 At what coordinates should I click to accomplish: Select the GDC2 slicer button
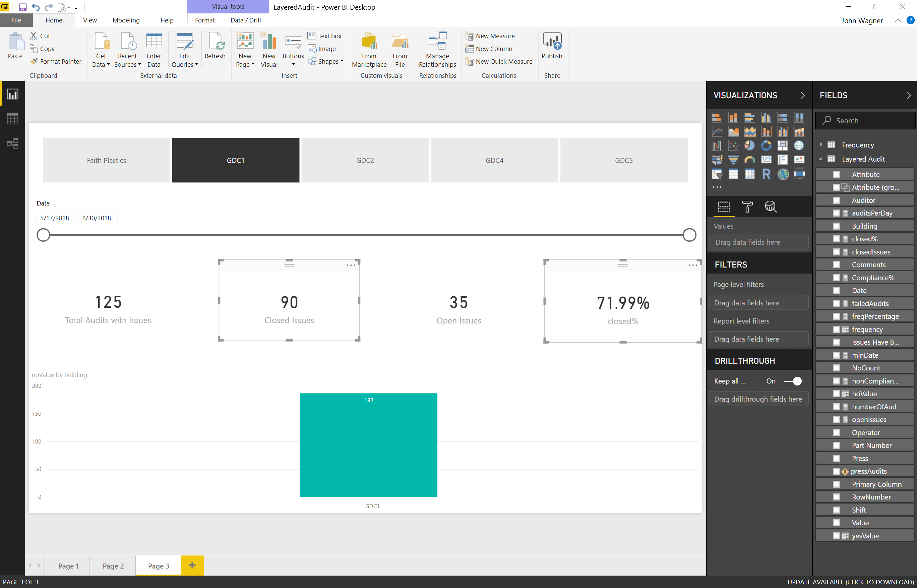365,160
